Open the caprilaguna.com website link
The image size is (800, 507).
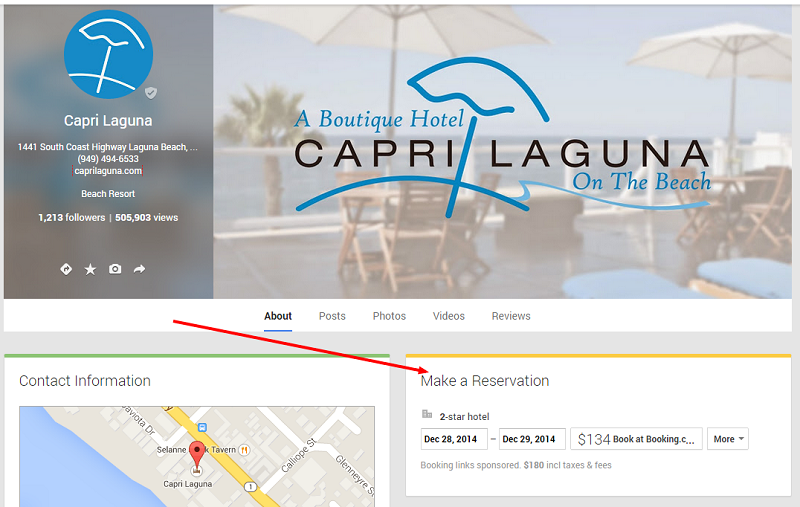108,171
